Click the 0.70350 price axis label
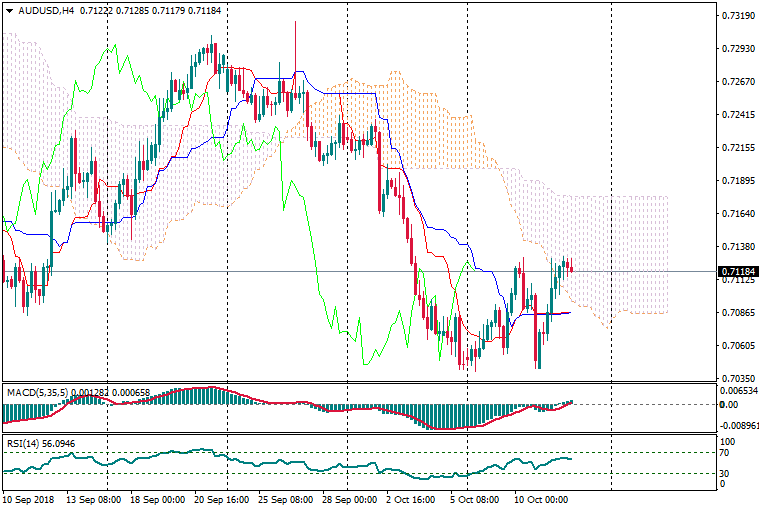Viewport: 759px width, 511px height. [737, 378]
